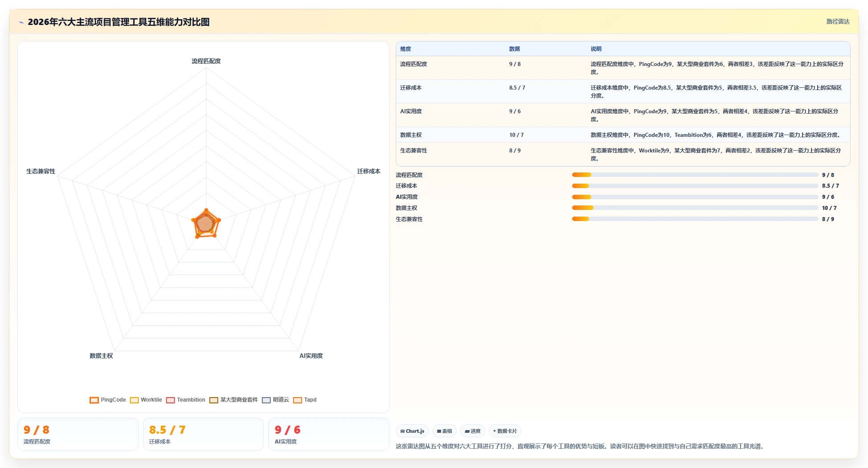Toggle the 某大型商业套件 legend entry
Image resolution: width=868 pixels, height=468 pixels.
[x=233, y=400]
